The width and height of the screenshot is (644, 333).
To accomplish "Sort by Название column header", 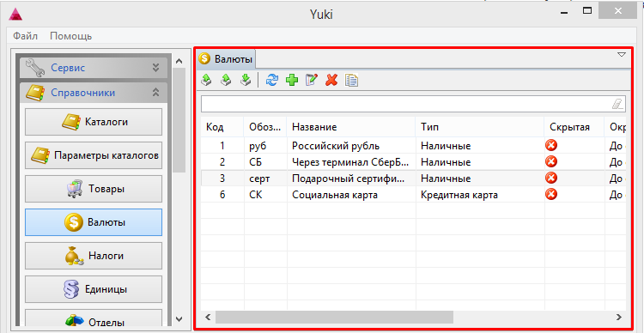I will (x=351, y=127).
